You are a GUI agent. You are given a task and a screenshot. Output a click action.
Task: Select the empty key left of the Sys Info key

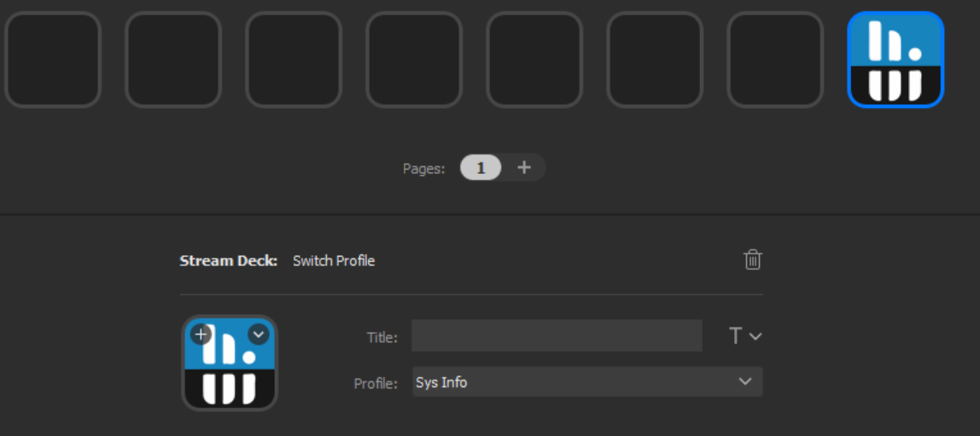pos(775,60)
